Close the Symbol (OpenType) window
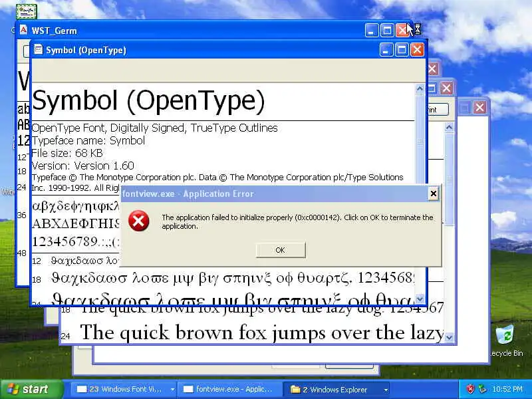This screenshot has height=399, width=532. pyautogui.click(x=418, y=51)
